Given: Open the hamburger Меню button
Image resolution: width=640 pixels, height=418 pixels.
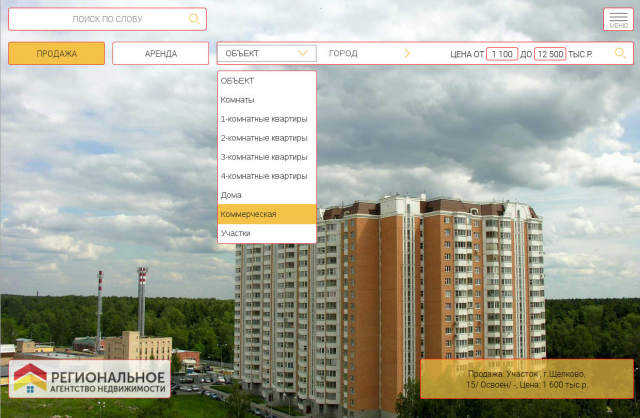Looking at the screenshot, I should tap(618, 19).
